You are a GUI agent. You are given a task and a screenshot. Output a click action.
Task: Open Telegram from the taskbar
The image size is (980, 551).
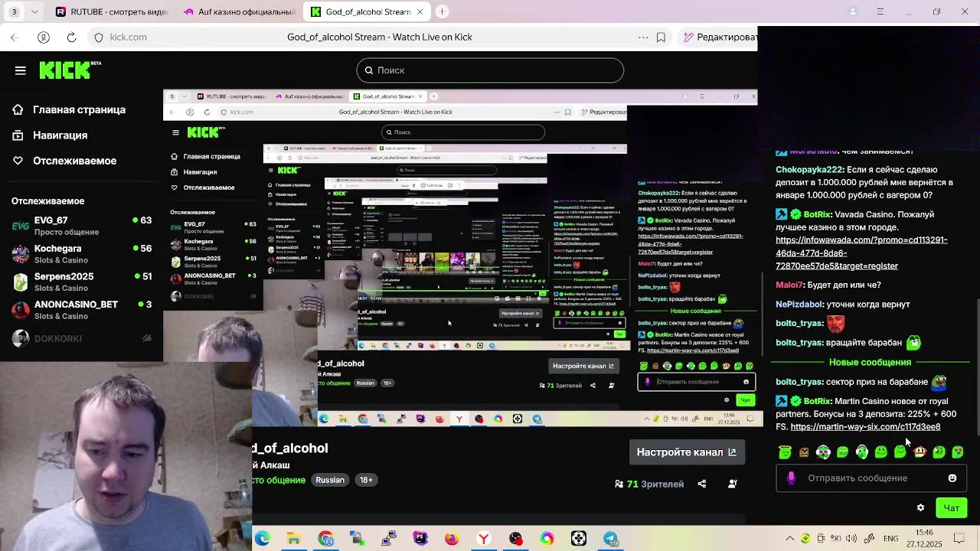pyautogui.click(x=610, y=539)
